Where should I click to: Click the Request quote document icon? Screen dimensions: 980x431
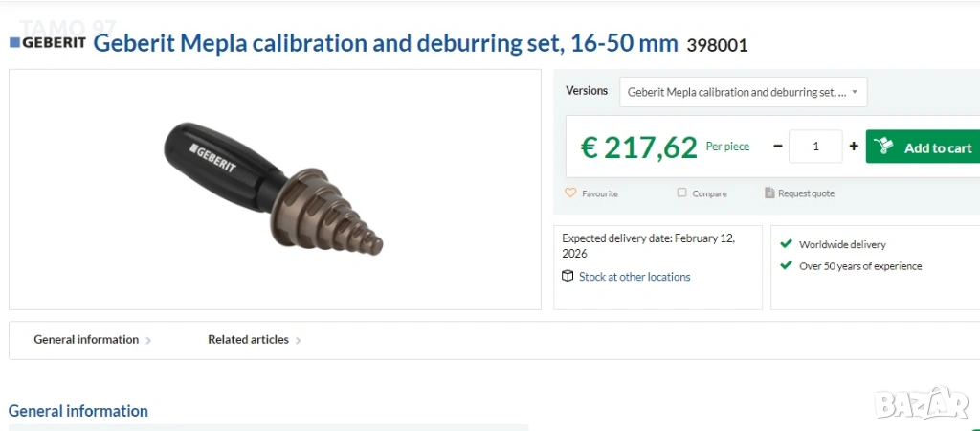click(x=769, y=193)
